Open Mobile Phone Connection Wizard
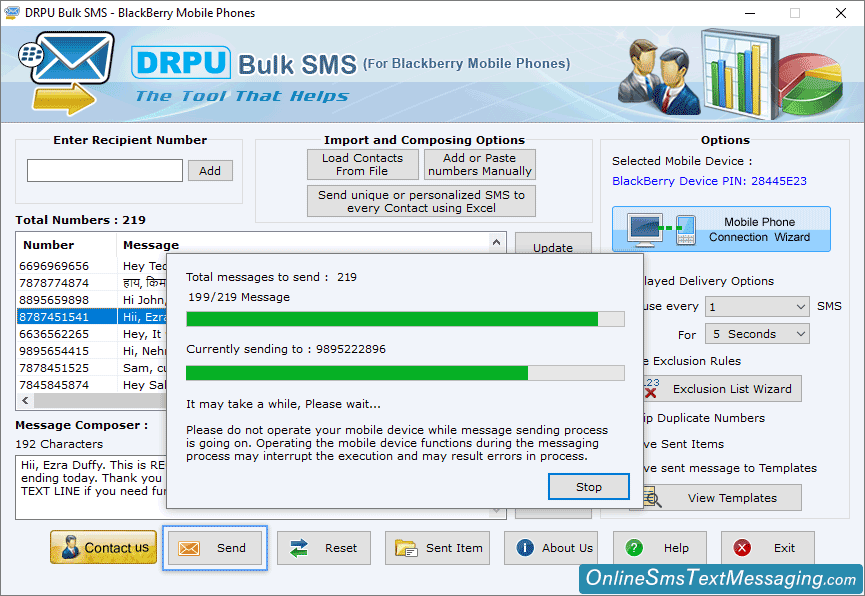 (x=721, y=229)
